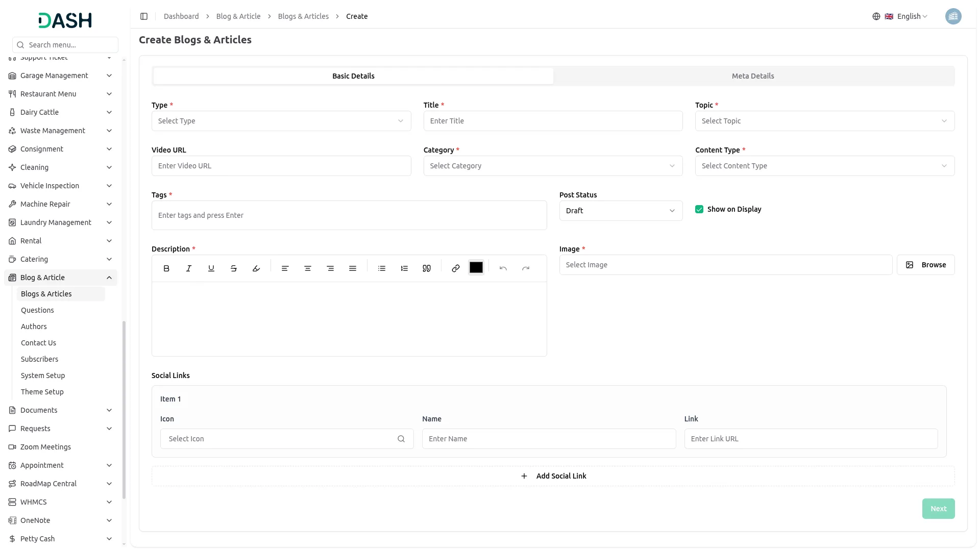Insert a blockquote in description
Image resolution: width=980 pixels, height=551 pixels.
click(427, 268)
